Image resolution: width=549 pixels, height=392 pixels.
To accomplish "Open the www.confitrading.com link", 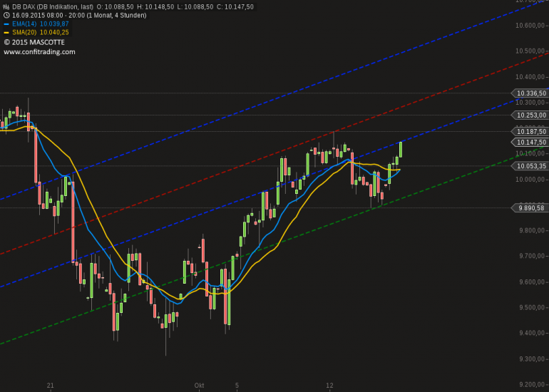I will tap(39, 52).
